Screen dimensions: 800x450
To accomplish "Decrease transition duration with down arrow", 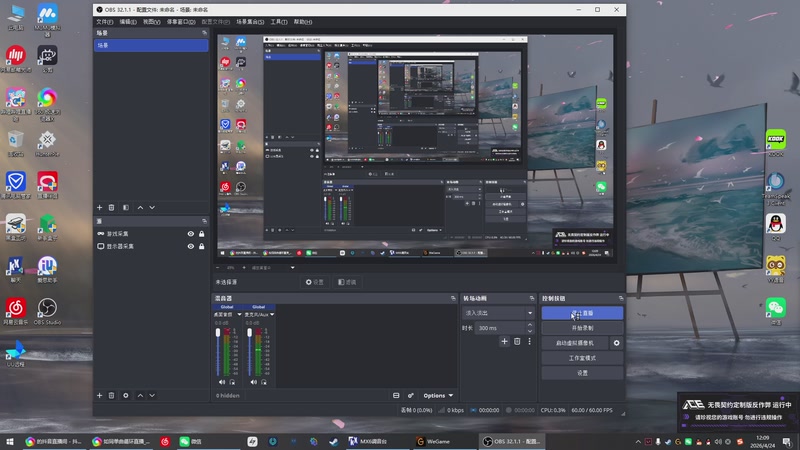I will pos(530,331).
